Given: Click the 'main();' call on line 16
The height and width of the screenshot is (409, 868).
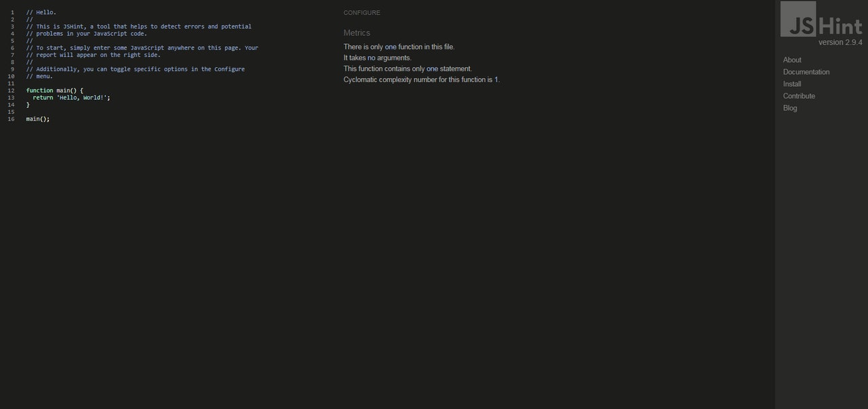Looking at the screenshot, I should pyautogui.click(x=38, y=119).
